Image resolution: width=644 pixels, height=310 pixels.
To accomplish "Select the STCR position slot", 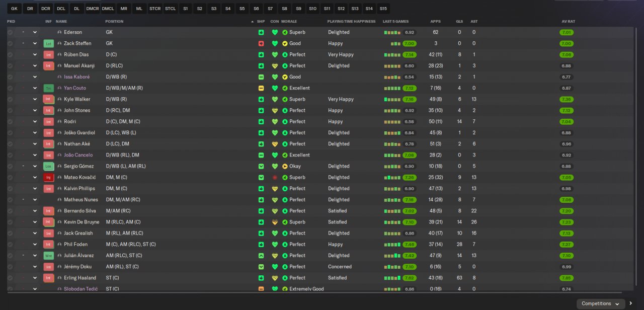I will [155, 9].
